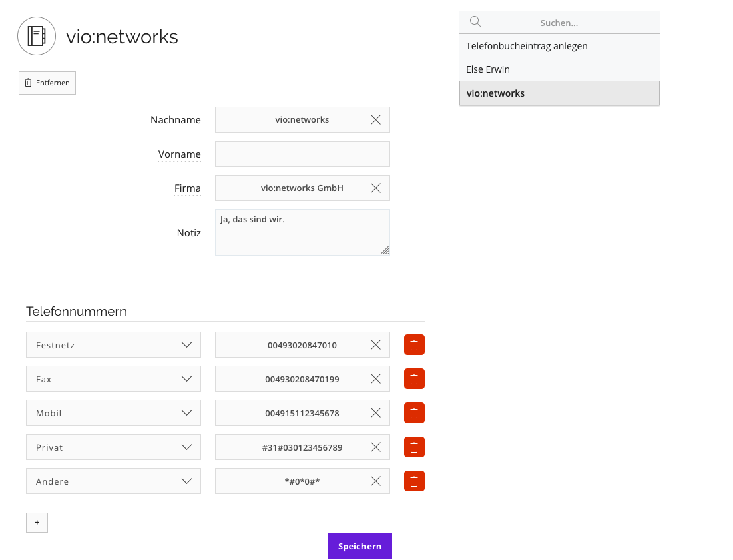
Task: Select the vio:networks list entry
Action: coord(559,93)
